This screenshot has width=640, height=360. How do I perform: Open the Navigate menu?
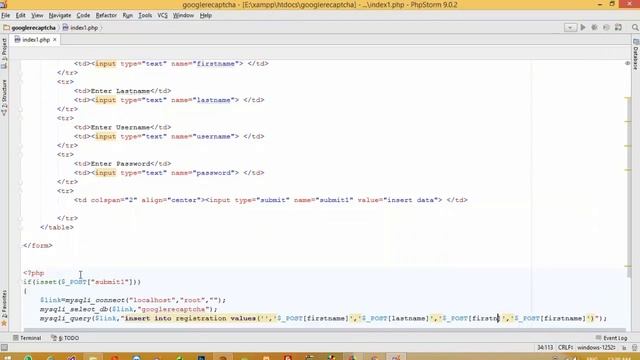60,15
